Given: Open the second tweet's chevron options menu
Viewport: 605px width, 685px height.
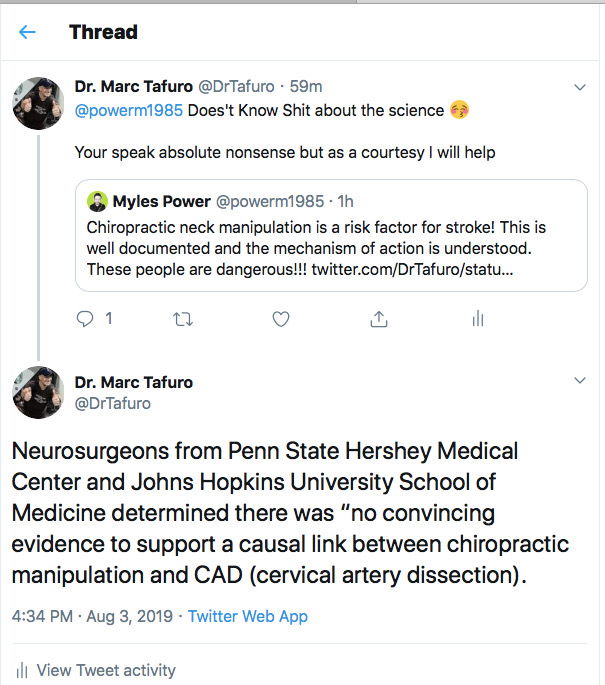Looking at the screenshot, I should pos(579,381).
